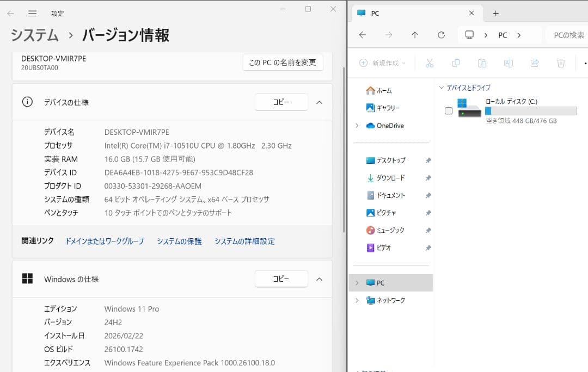Click the Cut scissors icon in Explorer toolbar
Viewport: 588px width, 372px height.
[430, 63]
